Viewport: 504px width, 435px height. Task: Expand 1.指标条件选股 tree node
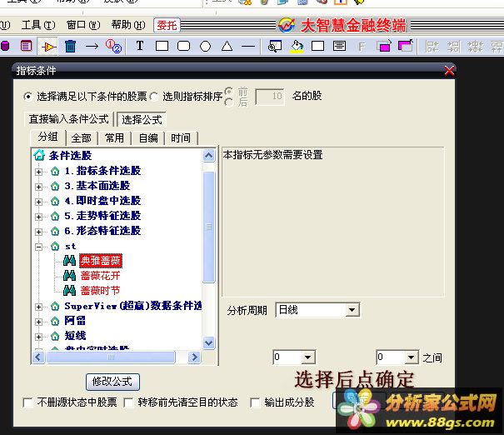click(38, 172)
